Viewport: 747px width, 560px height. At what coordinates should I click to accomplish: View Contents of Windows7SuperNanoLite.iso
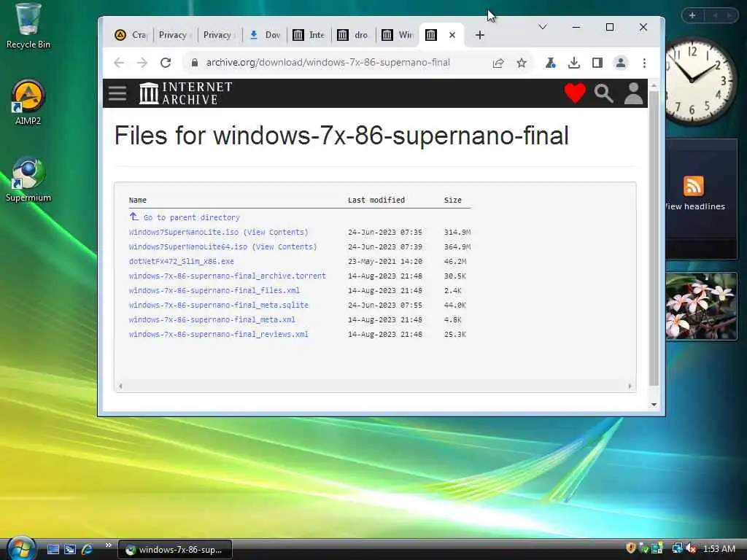pyautogui.click(x=276, y=232)
